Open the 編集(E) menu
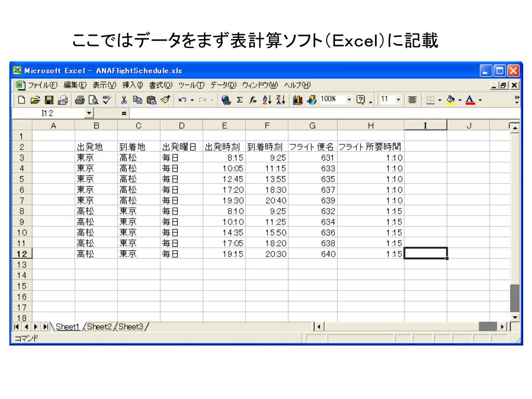 click(x=75, y=85)
